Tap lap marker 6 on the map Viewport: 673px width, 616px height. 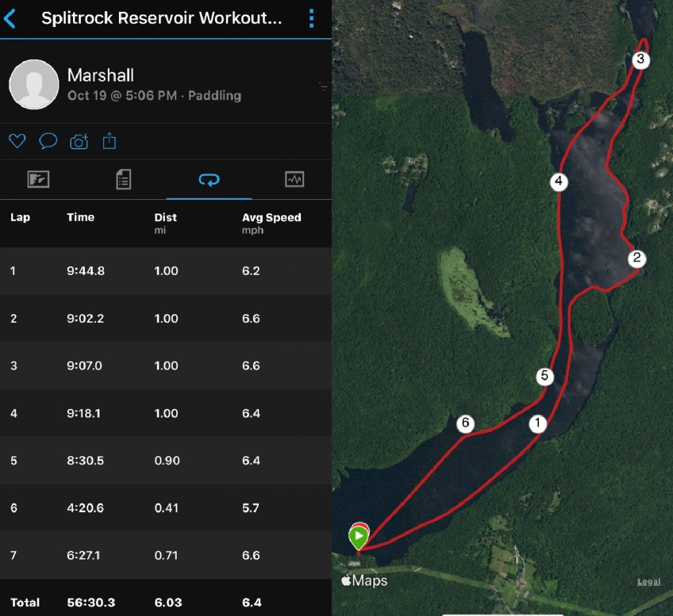465,423
